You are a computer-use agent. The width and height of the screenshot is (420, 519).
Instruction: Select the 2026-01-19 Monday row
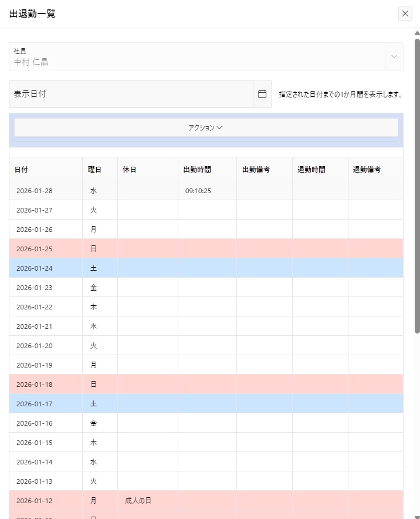point(35,365)
